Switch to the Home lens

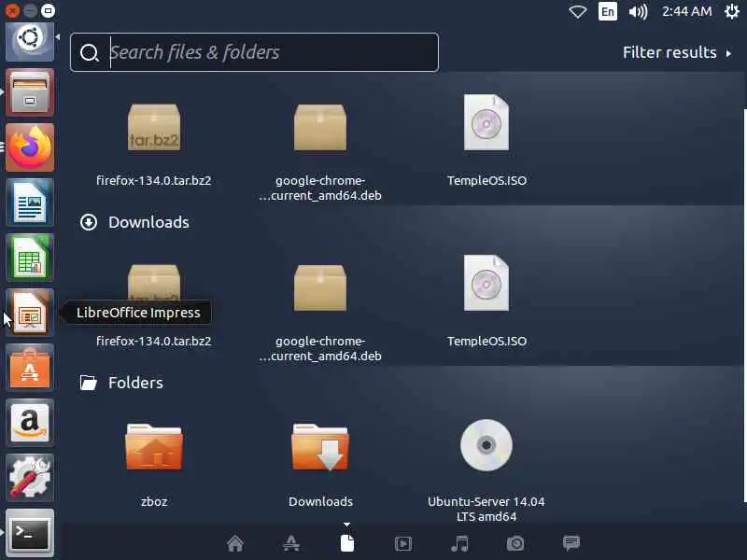(235, 543)
